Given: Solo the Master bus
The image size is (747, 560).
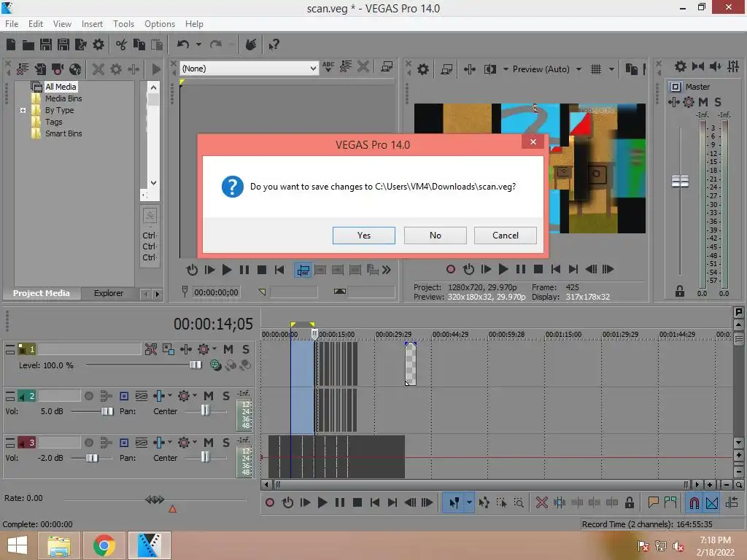Looking at the screenshot, I should (x=718, y=102).
